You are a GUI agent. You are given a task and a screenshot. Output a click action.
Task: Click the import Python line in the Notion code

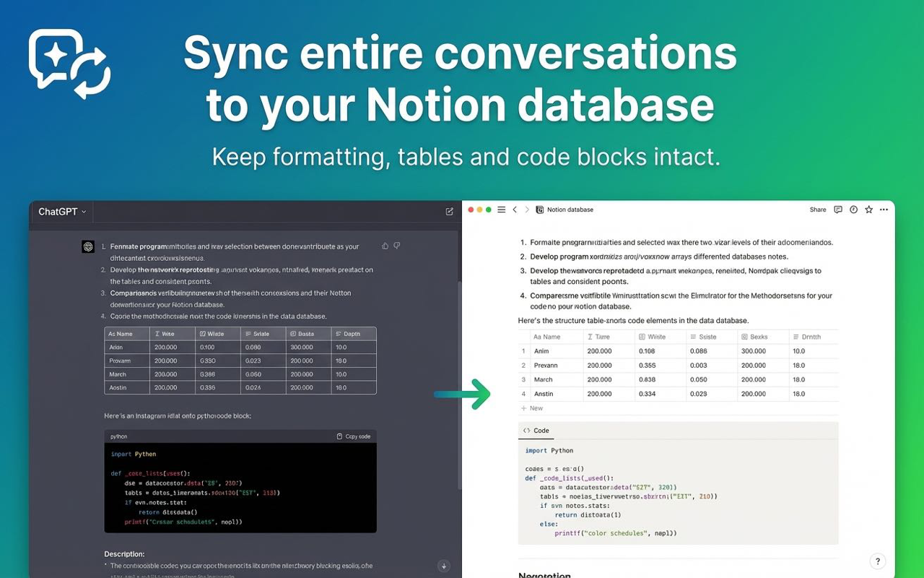point(549,450)
